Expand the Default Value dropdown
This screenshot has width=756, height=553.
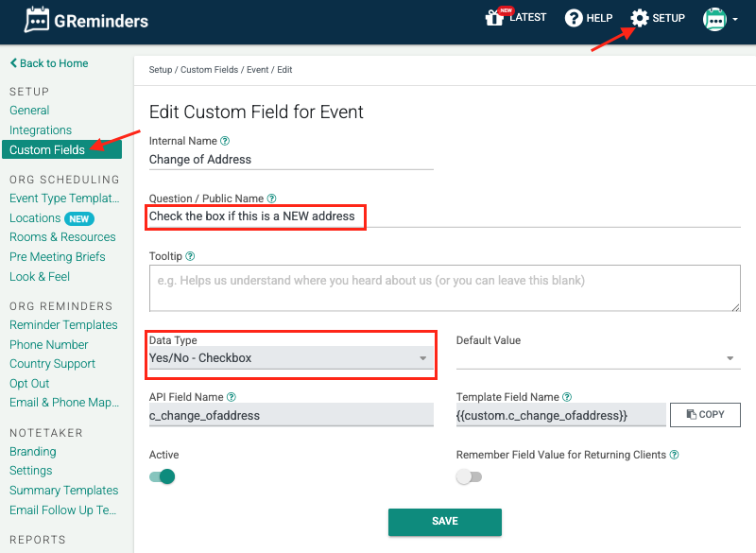[597, 358]
